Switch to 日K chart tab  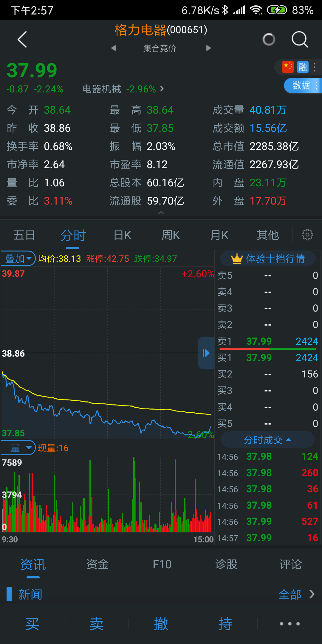123,235
